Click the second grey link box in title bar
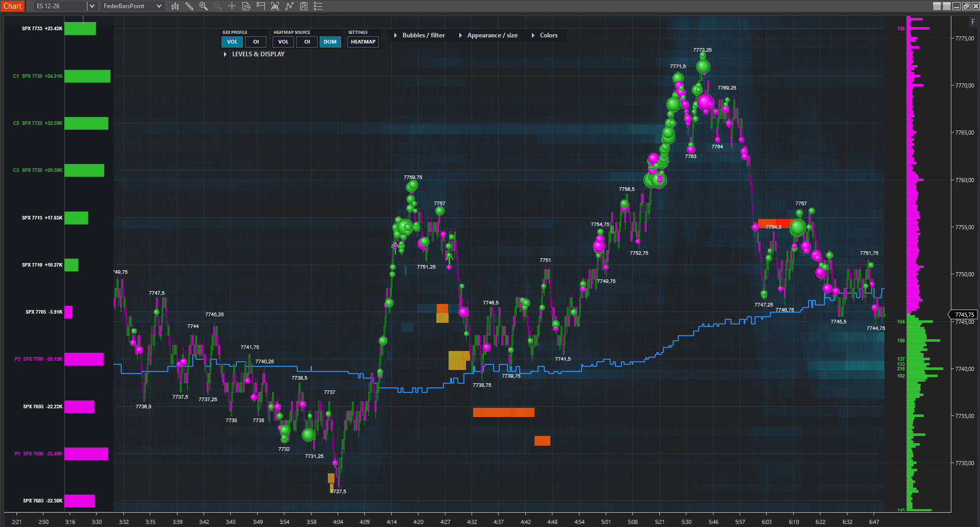980x527 pixels. coord(947,6)
